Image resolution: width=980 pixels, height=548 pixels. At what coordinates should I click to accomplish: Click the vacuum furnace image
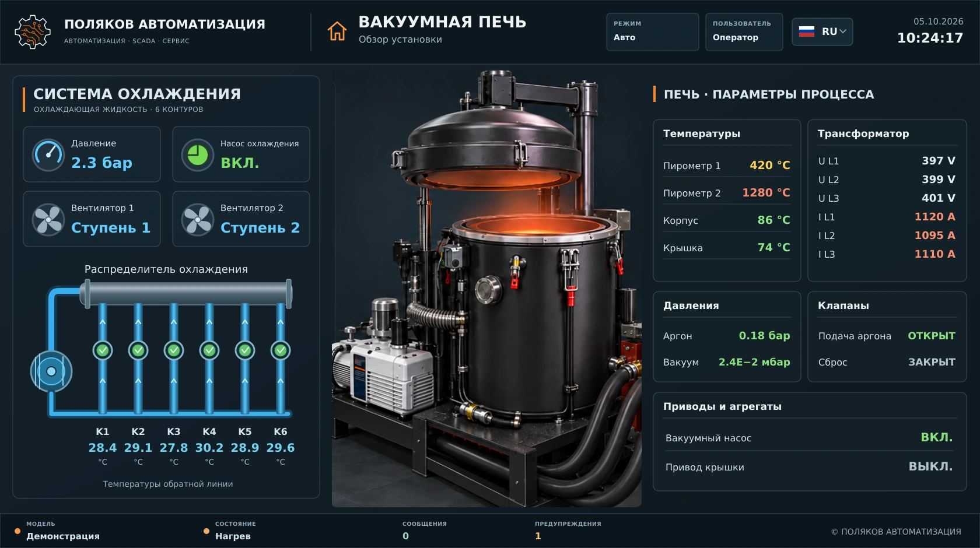pos(487,289)
